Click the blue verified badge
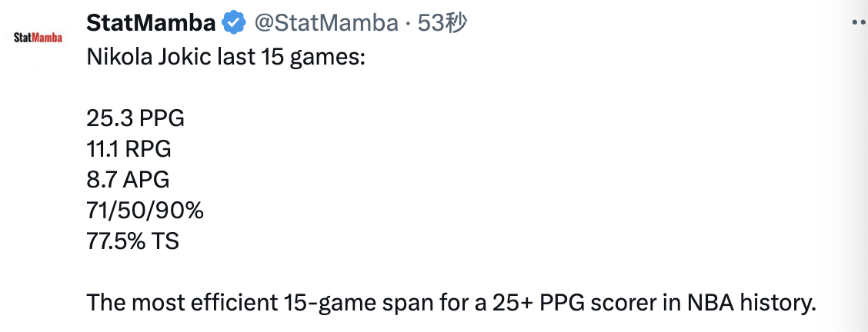The image size is (868, 332). 234,23
